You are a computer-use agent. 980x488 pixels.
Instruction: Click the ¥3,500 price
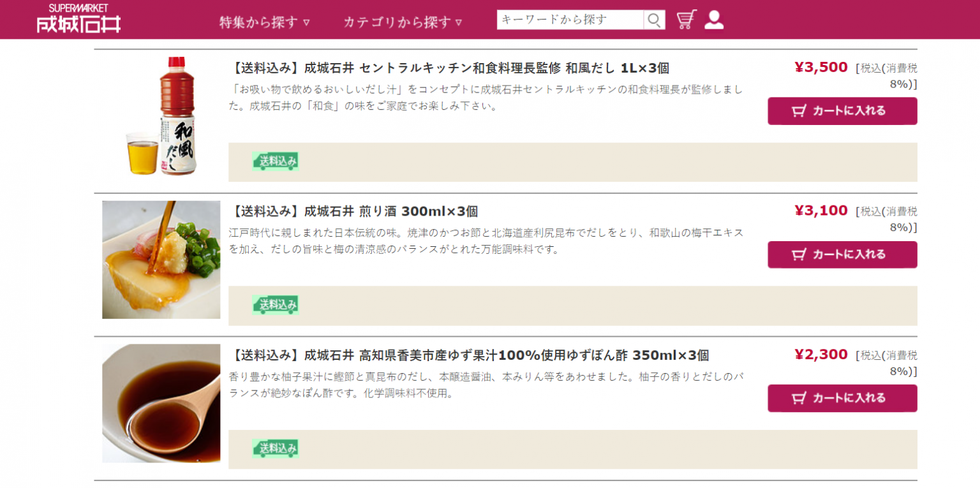click(821, 67)
